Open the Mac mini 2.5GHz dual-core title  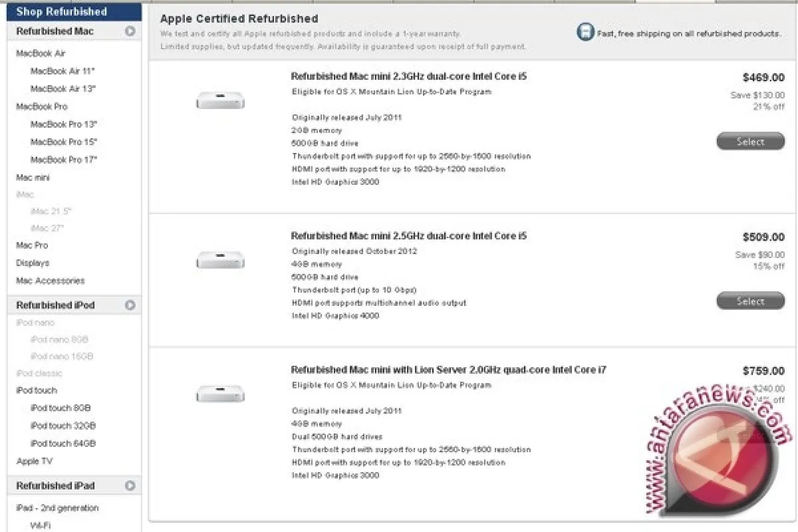pos(409,236)
